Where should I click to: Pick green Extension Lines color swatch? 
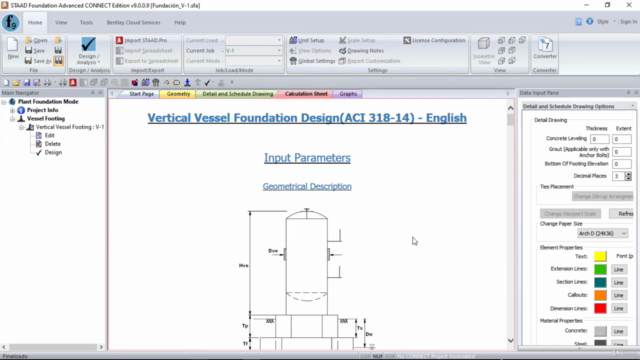600,269
